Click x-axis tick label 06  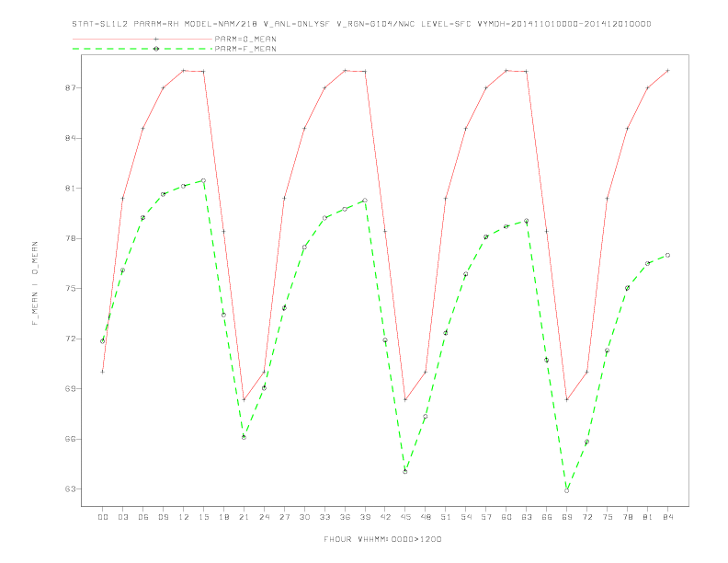143,517
